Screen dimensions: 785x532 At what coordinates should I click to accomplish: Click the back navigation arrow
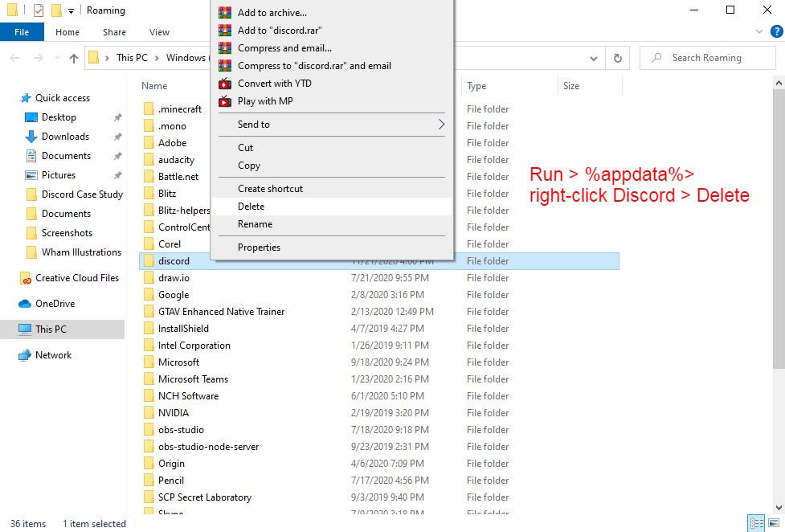(15, 58)
